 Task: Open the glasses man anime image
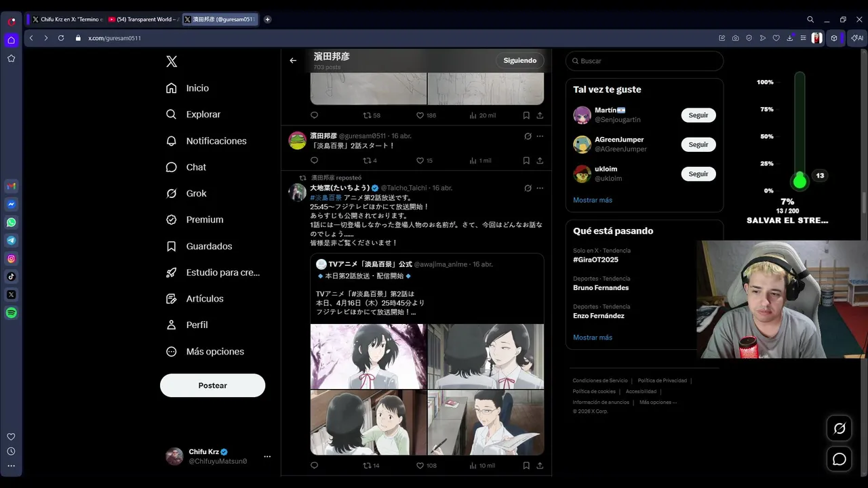click(486, 422)
